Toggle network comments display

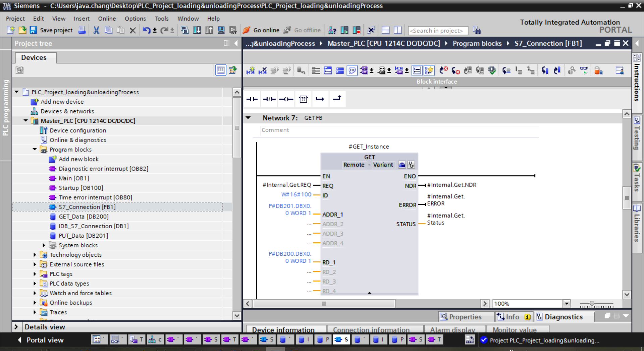click(x=352, y=70)
